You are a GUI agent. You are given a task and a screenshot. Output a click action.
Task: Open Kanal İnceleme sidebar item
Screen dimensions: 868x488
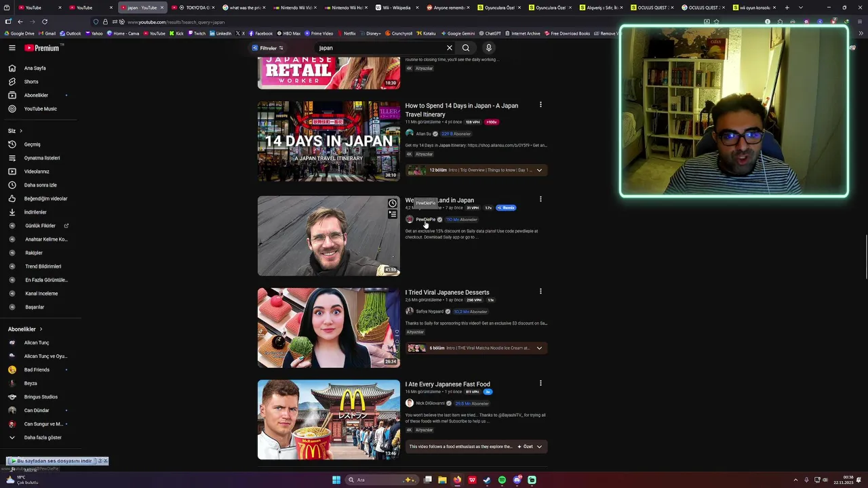click(42, 293)
